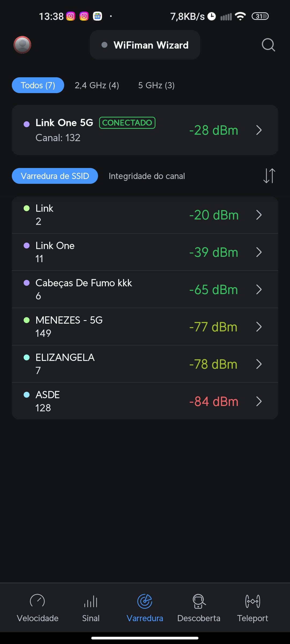This screenshot has width=290, height=644.
Task: Open the Teleport icon
Action: 252,601
